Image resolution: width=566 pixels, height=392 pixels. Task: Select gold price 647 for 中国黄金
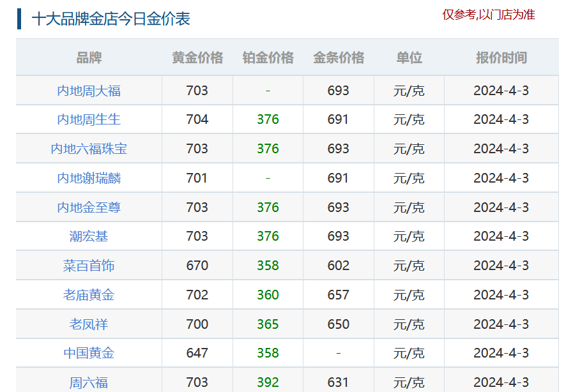pos(197,353)
